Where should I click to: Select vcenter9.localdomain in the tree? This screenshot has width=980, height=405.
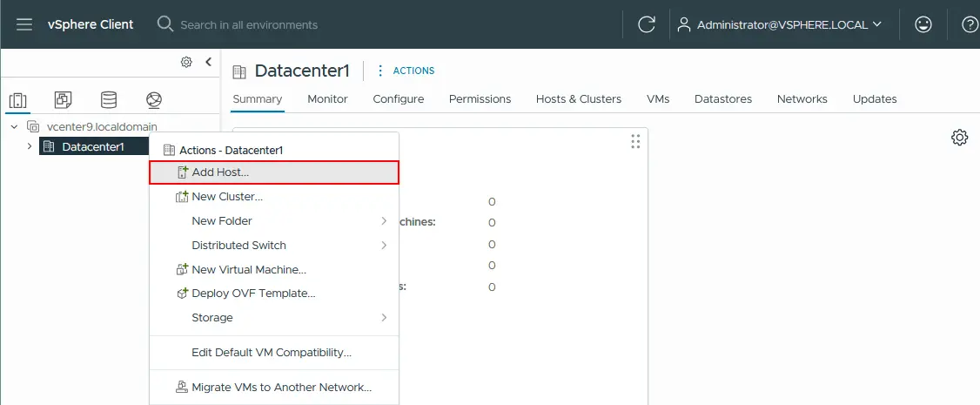click(x=102, y=127)
